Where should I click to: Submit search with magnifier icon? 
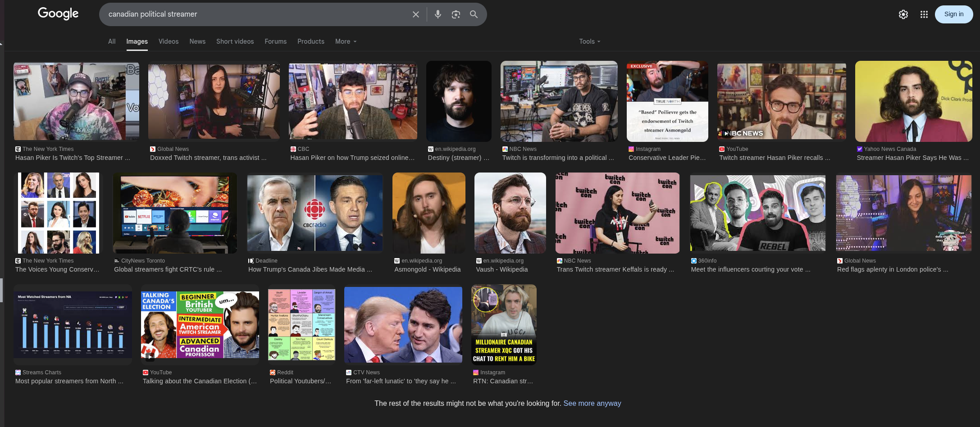pyautogui.click(x=474, y=14)
